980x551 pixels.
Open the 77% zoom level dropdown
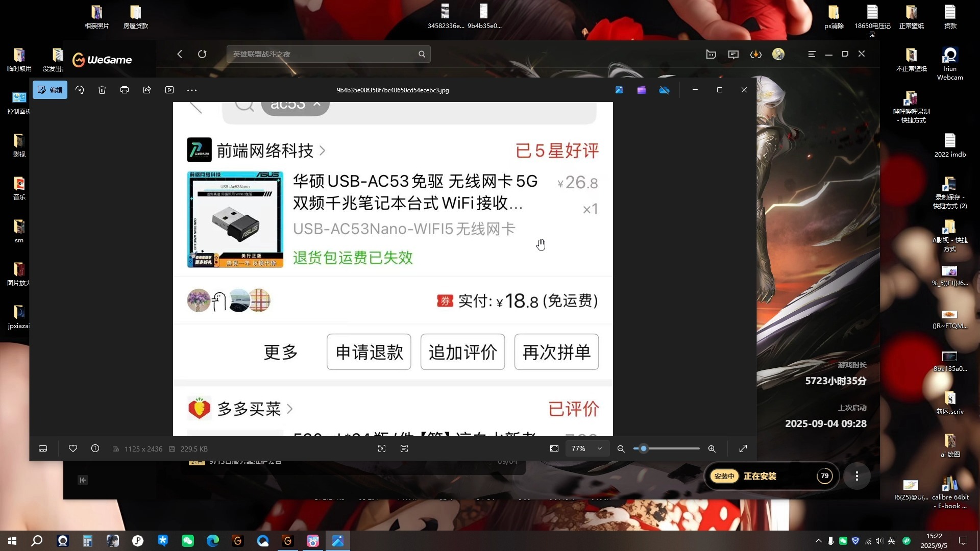(x=587, y=448)
